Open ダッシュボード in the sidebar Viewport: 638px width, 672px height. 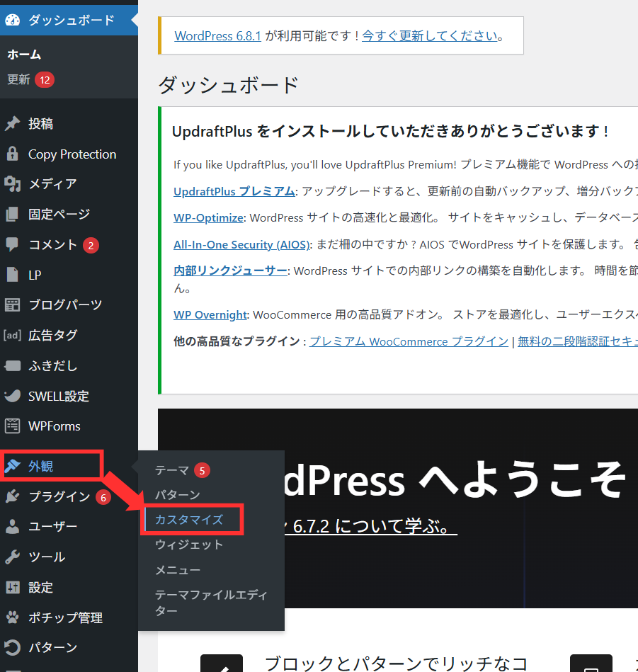tap(69, 20)
